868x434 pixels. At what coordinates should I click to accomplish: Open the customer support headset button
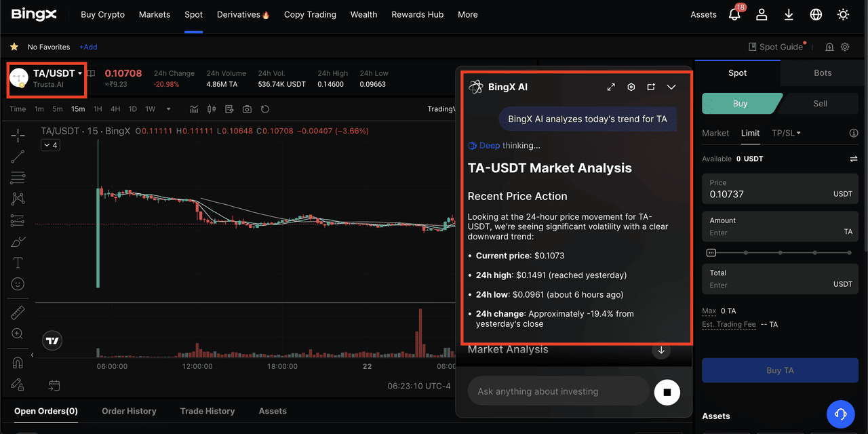point(840,414)
